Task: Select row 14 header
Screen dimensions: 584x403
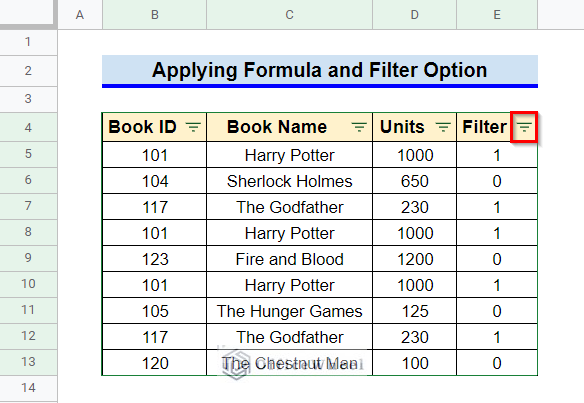Action: tap(28, 388)
